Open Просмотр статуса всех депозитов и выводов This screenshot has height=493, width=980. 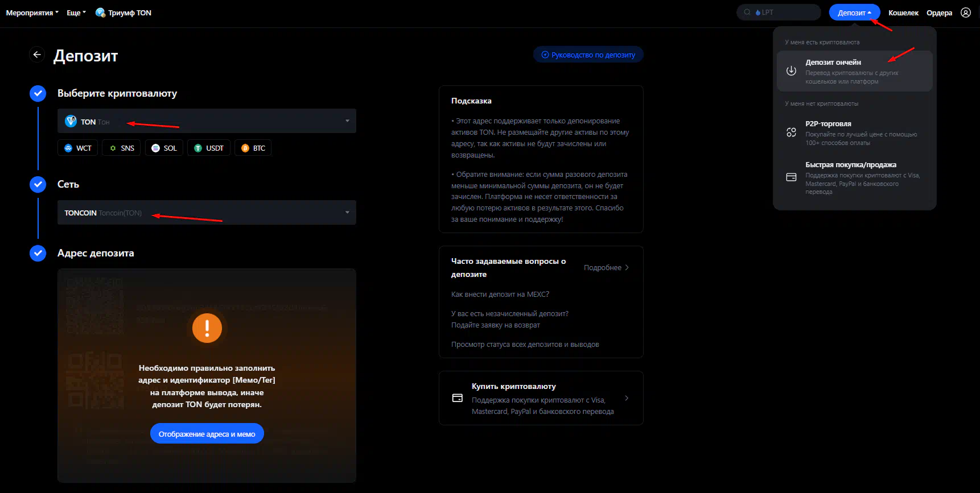click(525, 344)
